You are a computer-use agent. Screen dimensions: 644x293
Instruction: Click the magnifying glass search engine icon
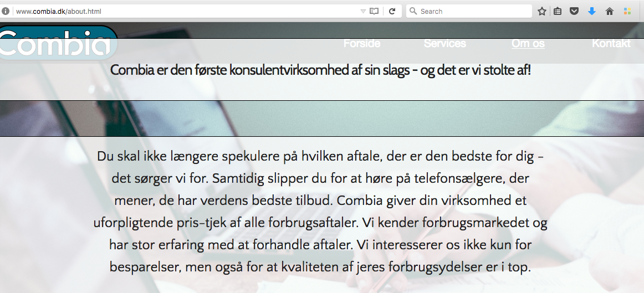[x=413, y=11]
